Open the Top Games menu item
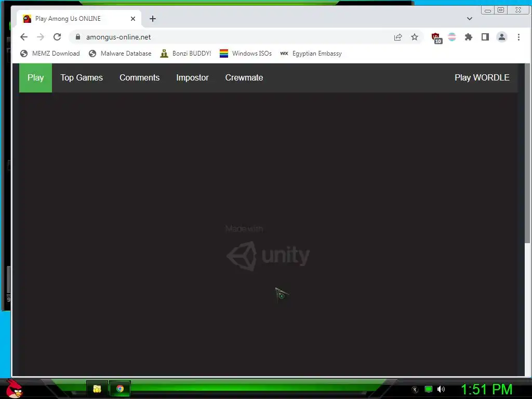Image resolution: width=532 pixels, height=399 pixels. [x=82, y=78]
